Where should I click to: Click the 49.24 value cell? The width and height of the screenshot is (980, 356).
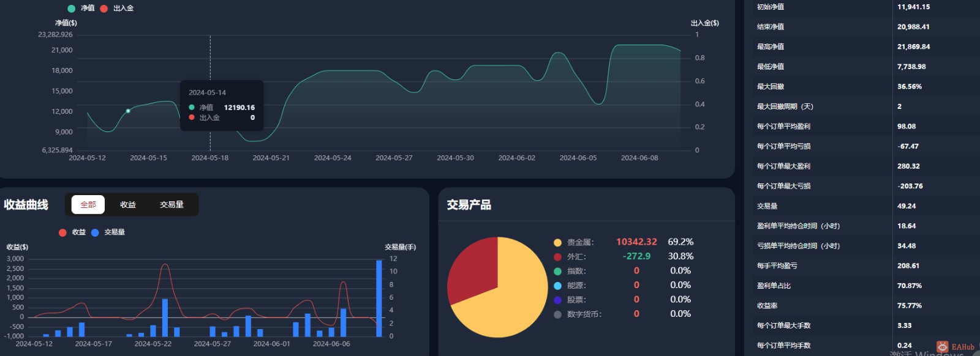click(x=907, y=206)
